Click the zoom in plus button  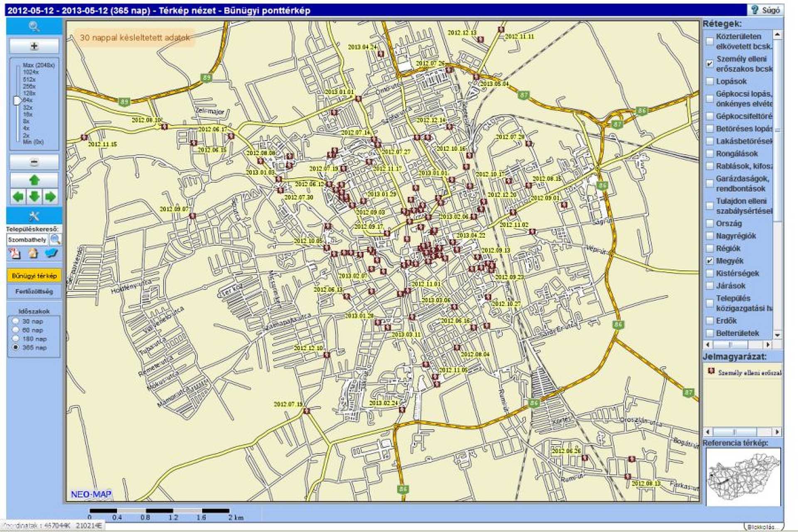pos(34,46)
